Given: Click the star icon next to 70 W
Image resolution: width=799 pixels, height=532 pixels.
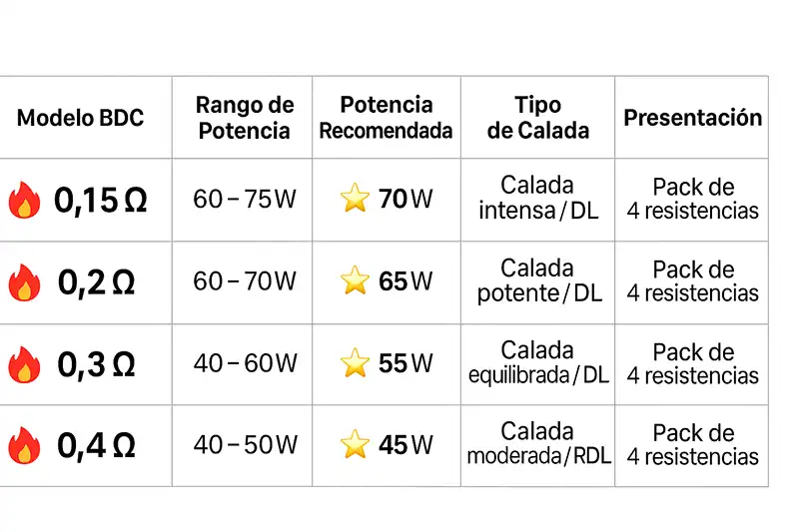Looking at the screenshot, I should click(x=355, y=200).
